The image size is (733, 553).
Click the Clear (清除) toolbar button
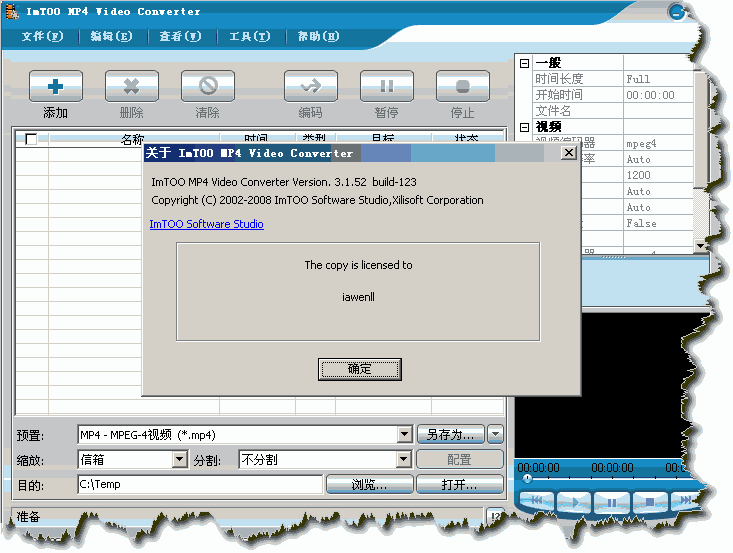208,86
